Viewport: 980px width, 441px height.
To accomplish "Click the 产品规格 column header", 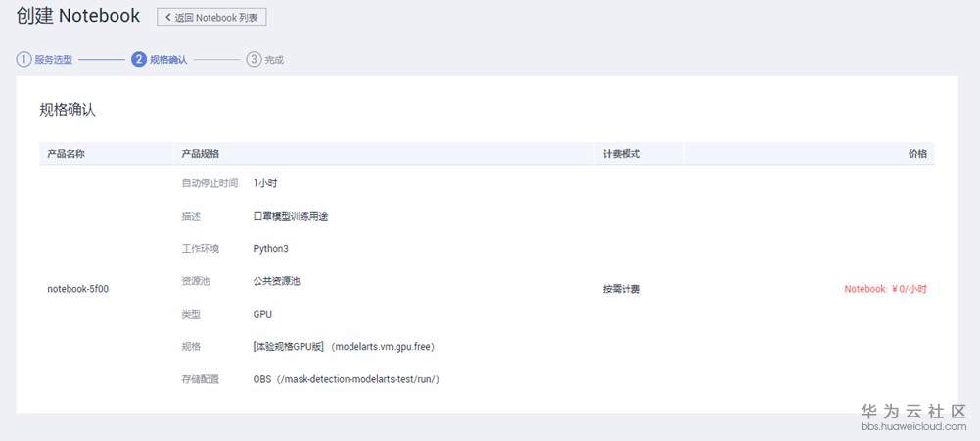I will point(201,154).
